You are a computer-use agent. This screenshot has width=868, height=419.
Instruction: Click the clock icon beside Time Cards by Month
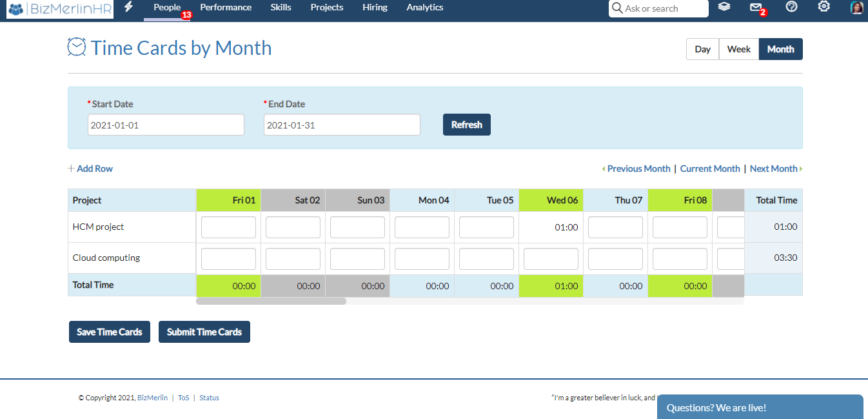pos(77,46)
